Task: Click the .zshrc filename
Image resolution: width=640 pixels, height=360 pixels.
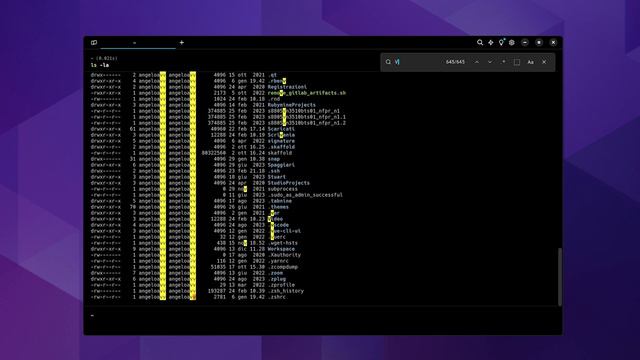Action: pyautogui.click(x=277, y=297)
